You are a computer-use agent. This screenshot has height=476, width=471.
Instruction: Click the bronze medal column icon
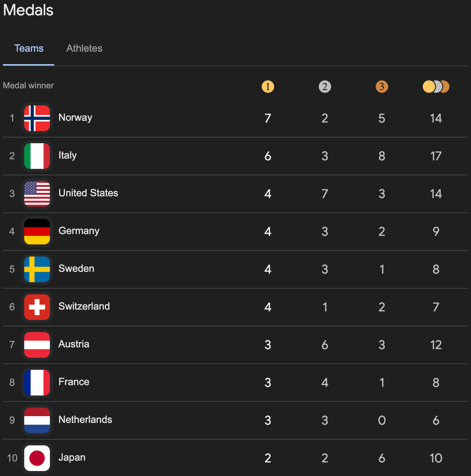pos(382,87)
